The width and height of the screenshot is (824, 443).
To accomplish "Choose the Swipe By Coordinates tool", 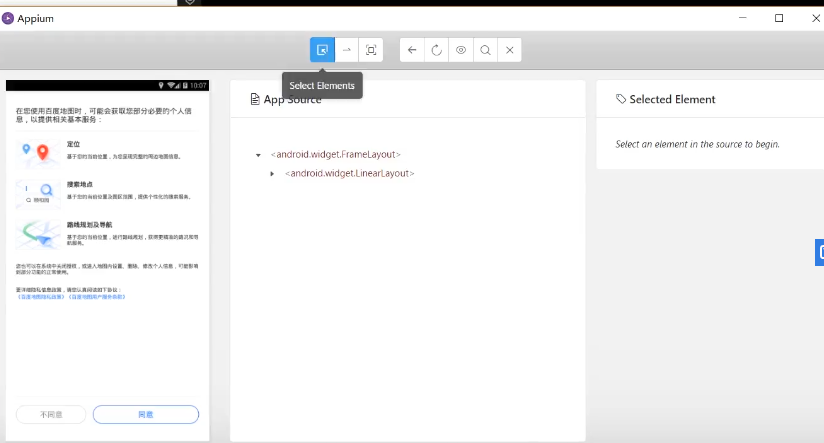I will coord(347,50).
